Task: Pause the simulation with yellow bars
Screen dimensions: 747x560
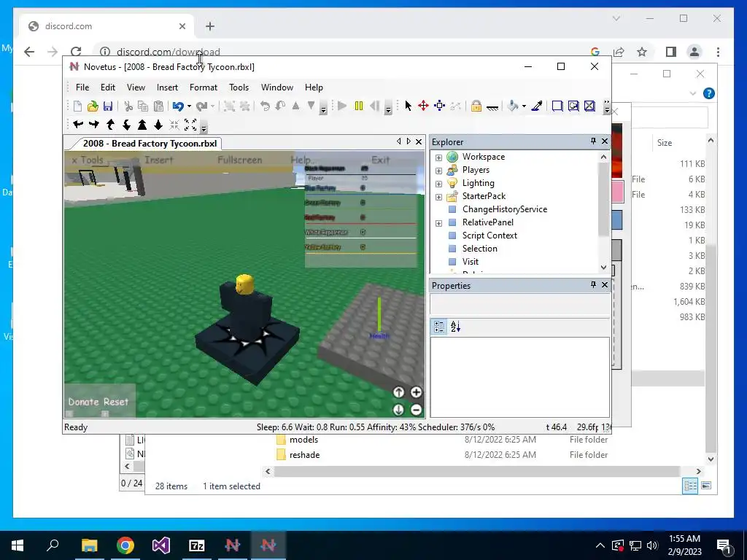Action: (359, 106)
